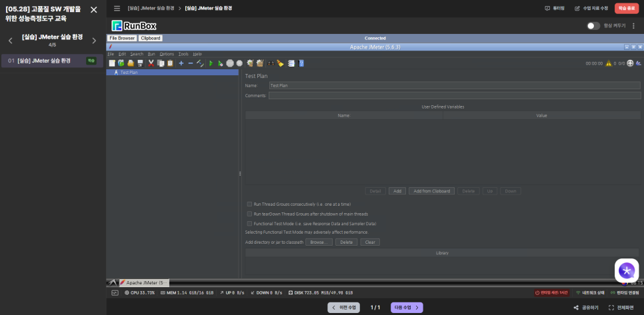Open the Search menu

pos(137,54)
